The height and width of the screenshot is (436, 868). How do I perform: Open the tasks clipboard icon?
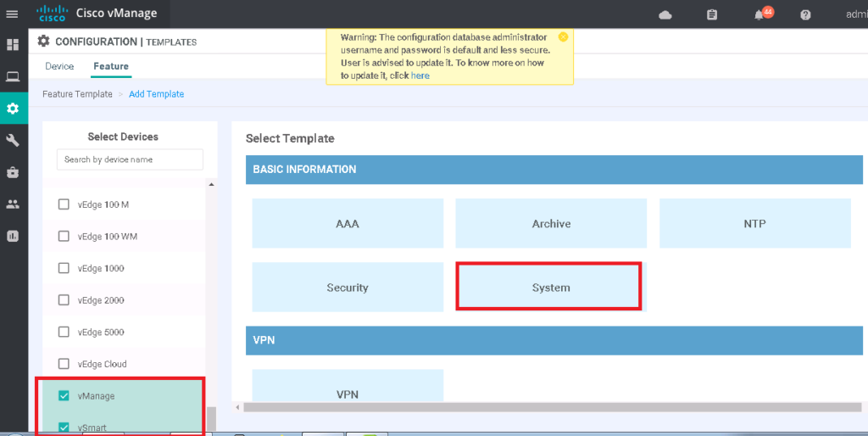point(712,15)
